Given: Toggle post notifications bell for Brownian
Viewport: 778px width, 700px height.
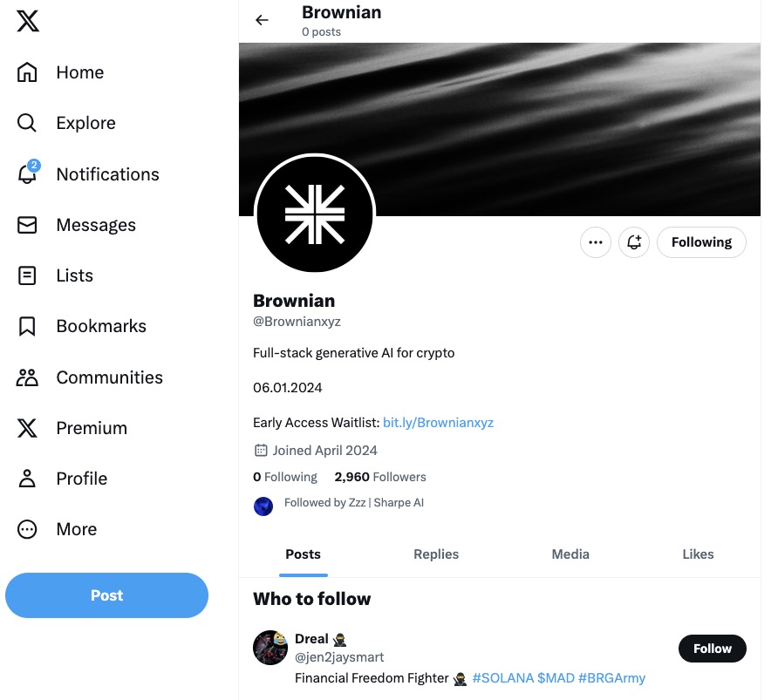Looking at the screenshot, I should coord(634,242).
